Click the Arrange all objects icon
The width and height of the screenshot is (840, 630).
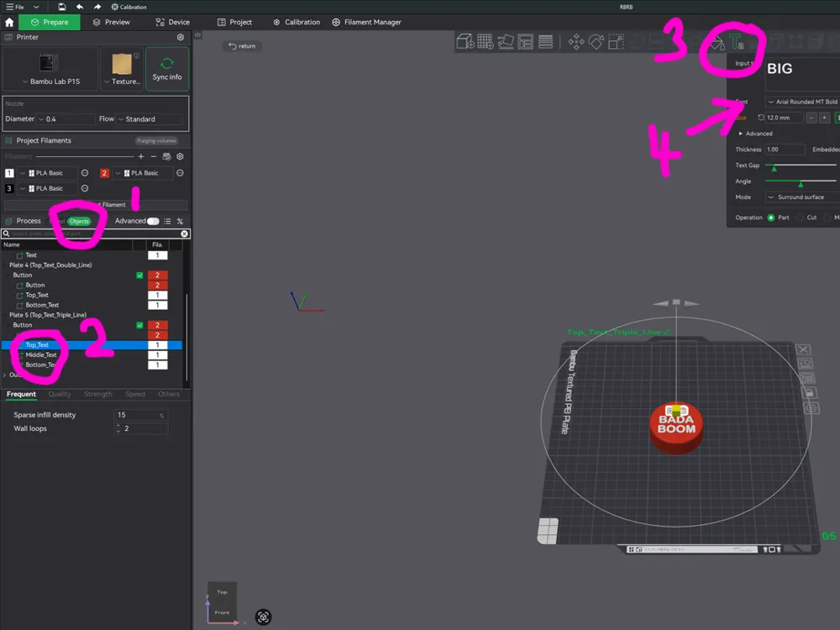pos(526,41)
